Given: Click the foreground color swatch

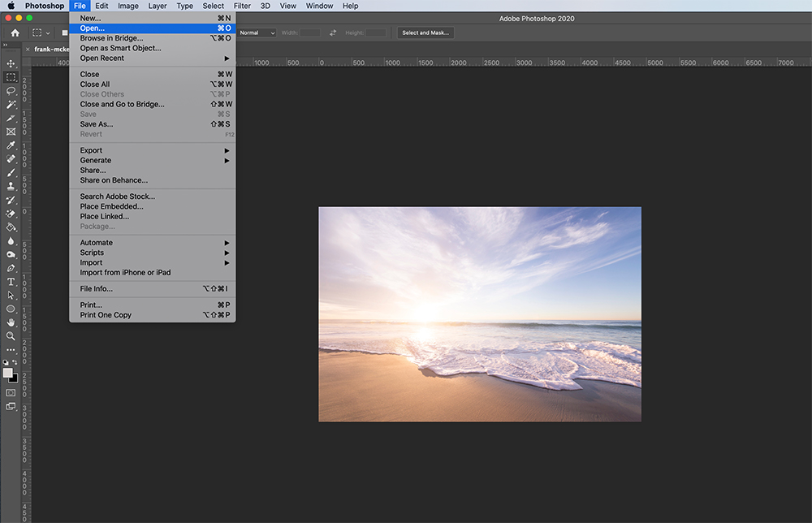Looking at the screenshot, I should pos(9,372).
